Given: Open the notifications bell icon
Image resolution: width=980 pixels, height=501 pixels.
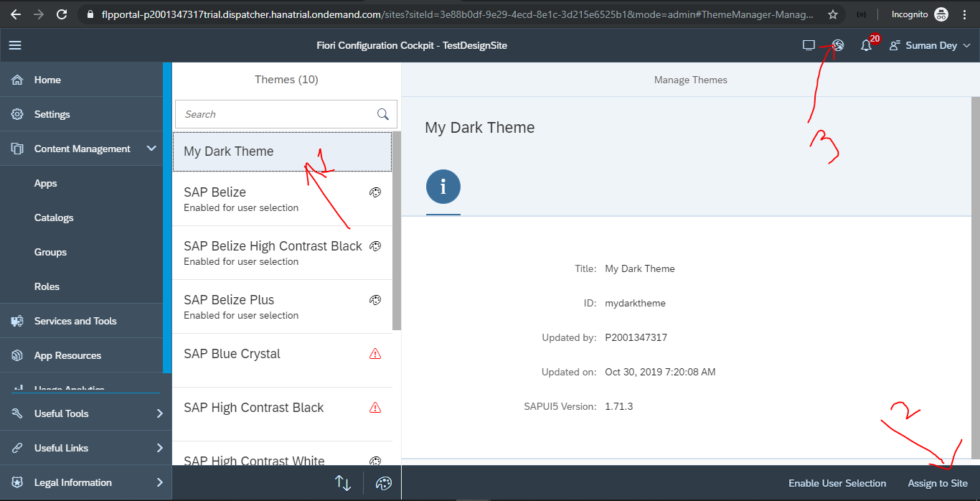Looking at the screenshot, I should pyautogui.click(x=867, y=46).
